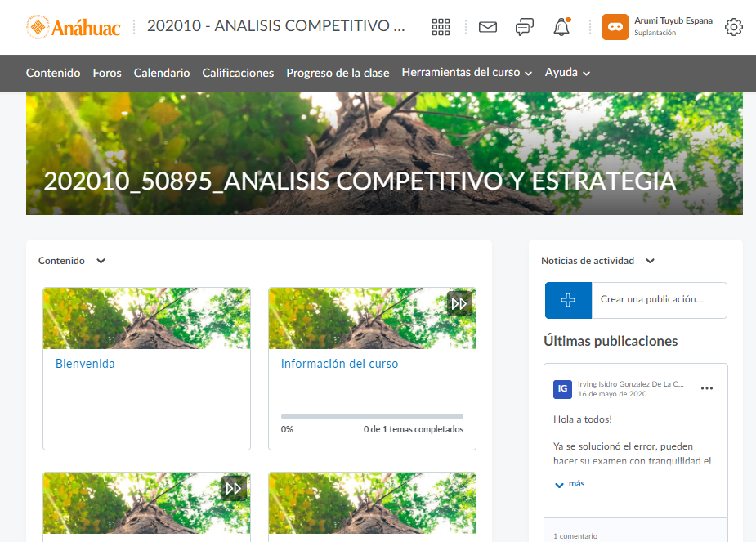This screenshot has width=756, height=542.
Task: Open the post options three-dot menu
Action: click(x=707, y=388)
